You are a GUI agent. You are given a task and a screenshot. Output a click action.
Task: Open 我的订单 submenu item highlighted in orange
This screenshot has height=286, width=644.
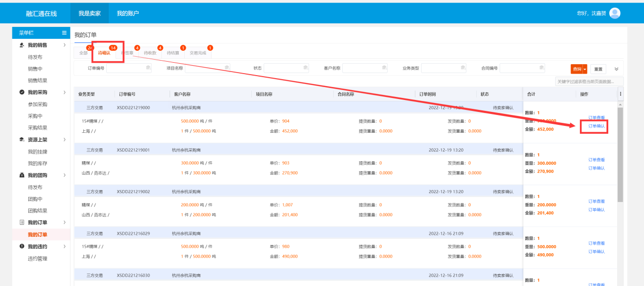pyautogui.click(x=38, y=235)
